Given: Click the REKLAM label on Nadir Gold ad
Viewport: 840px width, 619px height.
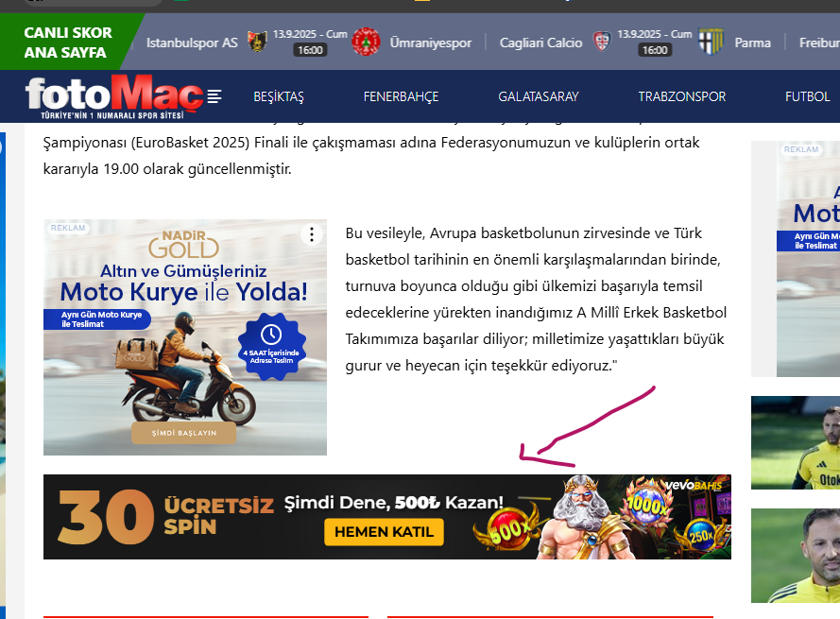Looking at the screenshot, I should coord(68,228).
